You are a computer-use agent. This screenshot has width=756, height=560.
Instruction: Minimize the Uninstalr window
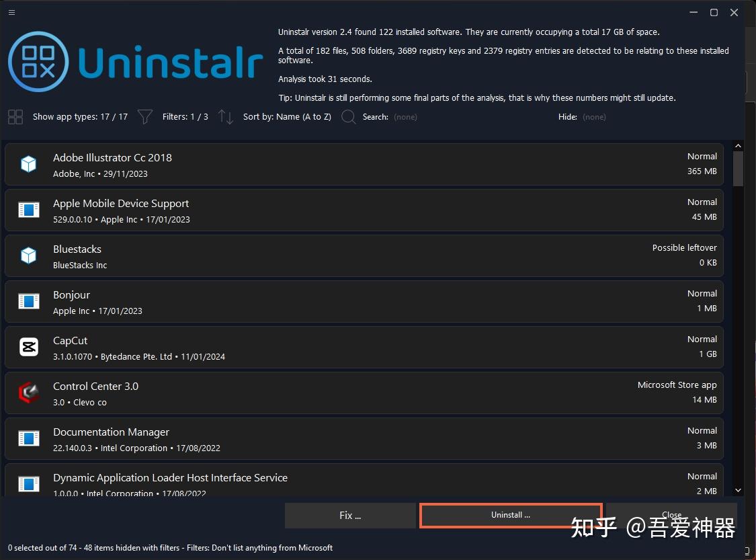coord(694,13)
